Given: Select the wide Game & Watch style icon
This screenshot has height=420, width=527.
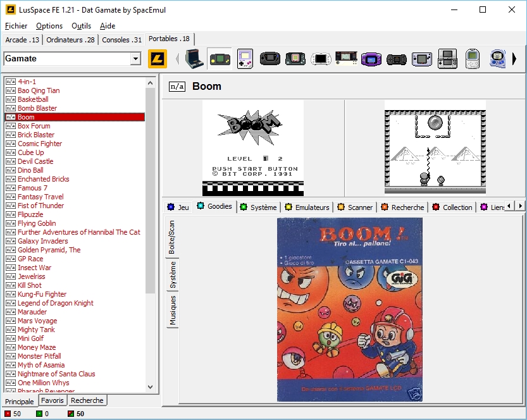Looking at the screenshot, I should (x=346, y=58).
